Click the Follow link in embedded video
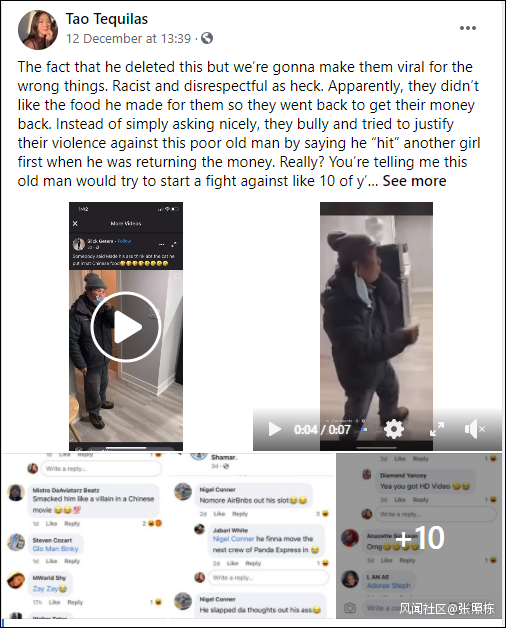506x628 pixels. (124, 242)
